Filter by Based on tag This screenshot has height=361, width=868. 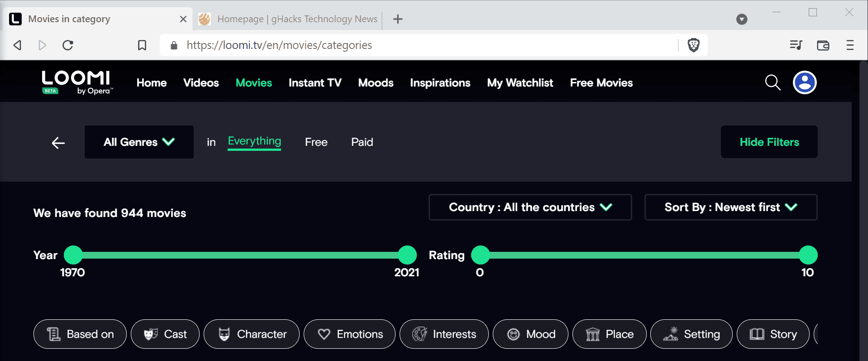pos(80,334)
